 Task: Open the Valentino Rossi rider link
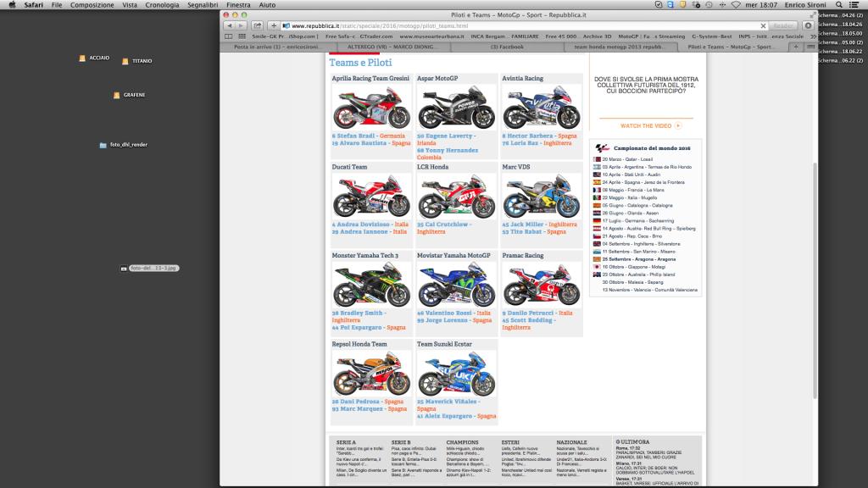[446, 313]
